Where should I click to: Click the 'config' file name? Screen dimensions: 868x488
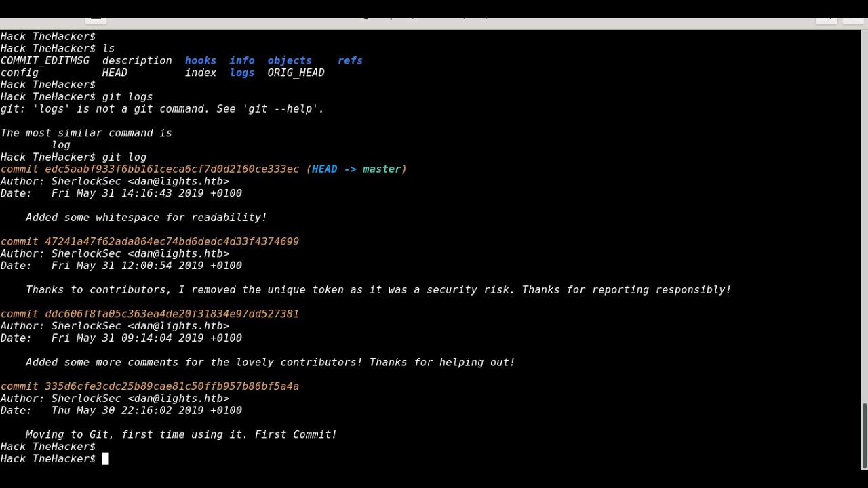(x=19, y=73)
